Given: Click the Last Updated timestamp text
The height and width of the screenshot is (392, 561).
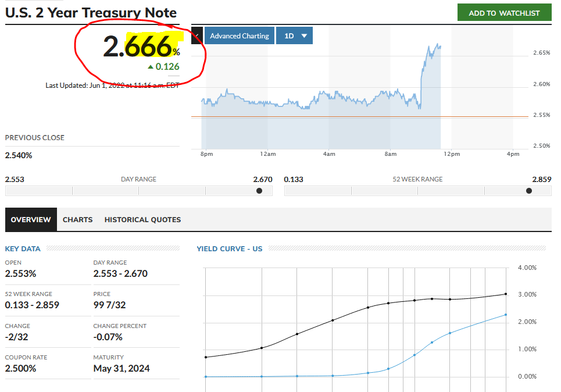Looking at the screenshot, I should pyautogui.click(x=112, y=85).
